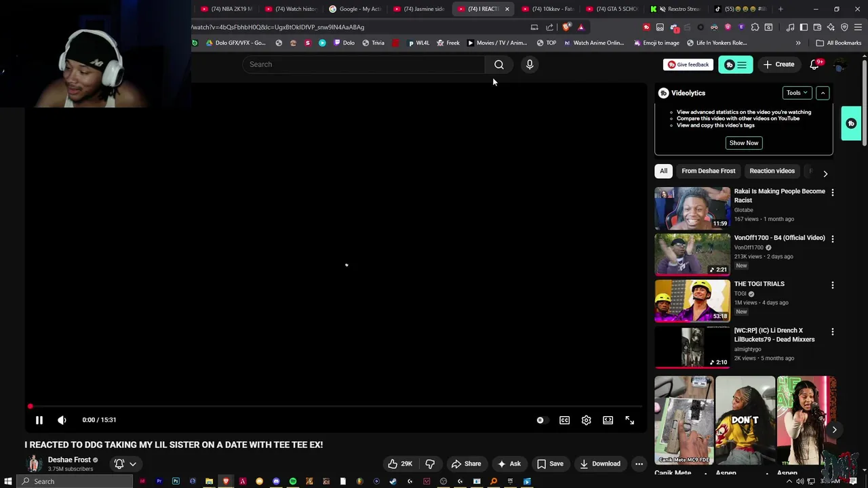Select From Deshae Frost chip
Screen dimensions: 868x488
pos(709,171)
